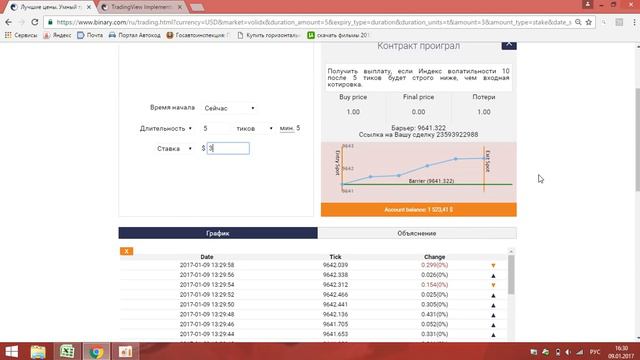The width and height of the screenshot is (640, 360).
Task: Close the TradingView browser tab
Action: tap(180, 7)
